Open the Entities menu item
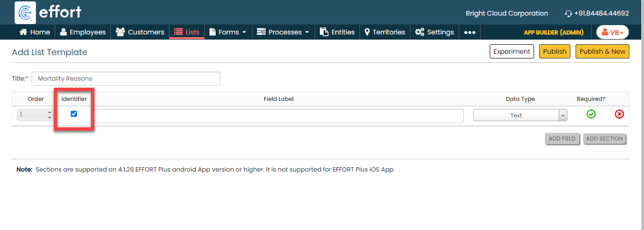644x230 pixels. tap(337, 32)
